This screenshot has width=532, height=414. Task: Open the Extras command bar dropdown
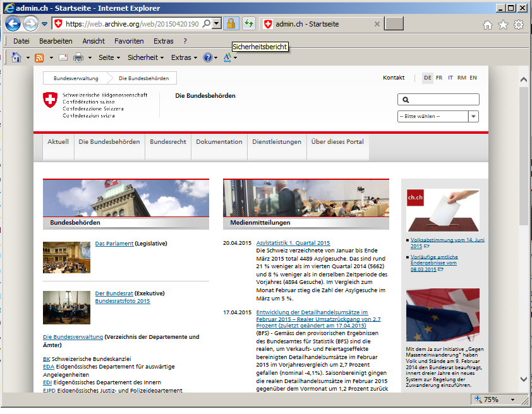[x=184, y=57]
